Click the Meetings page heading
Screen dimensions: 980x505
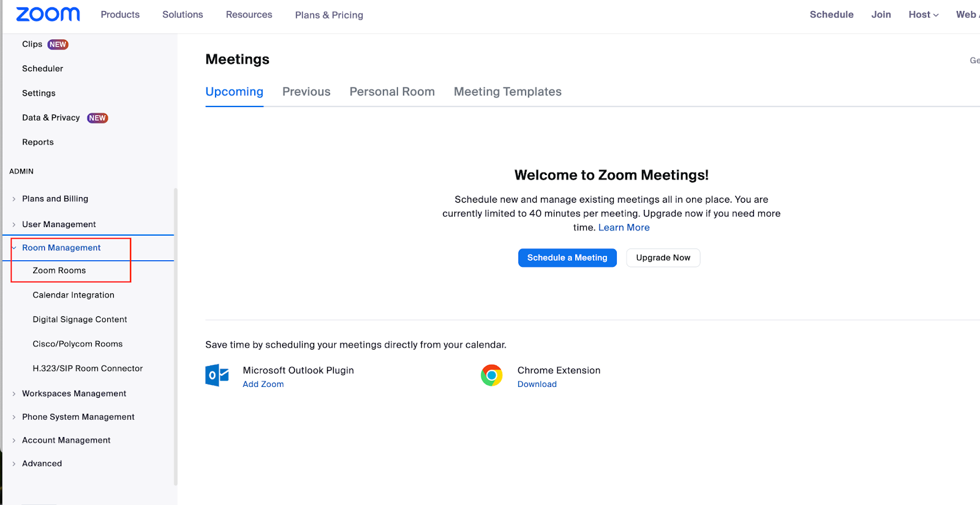click(238, 59)
